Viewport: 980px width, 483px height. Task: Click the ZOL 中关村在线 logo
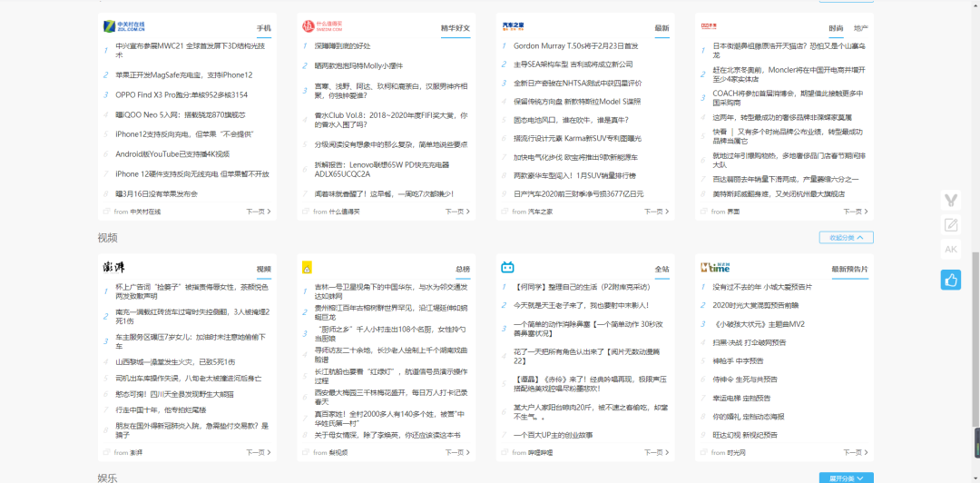click(123, 25)
